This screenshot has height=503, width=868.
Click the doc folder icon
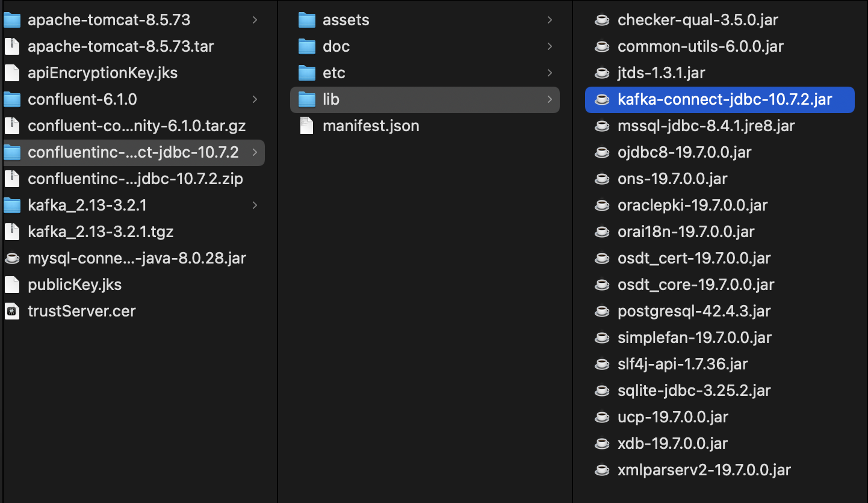pos(307,46)
